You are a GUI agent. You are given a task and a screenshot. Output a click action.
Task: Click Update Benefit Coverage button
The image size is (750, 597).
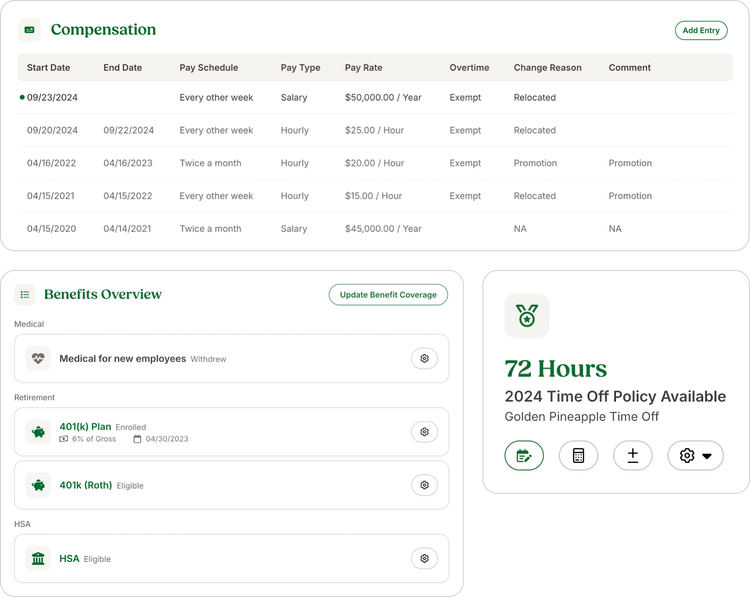coord(388,294)
